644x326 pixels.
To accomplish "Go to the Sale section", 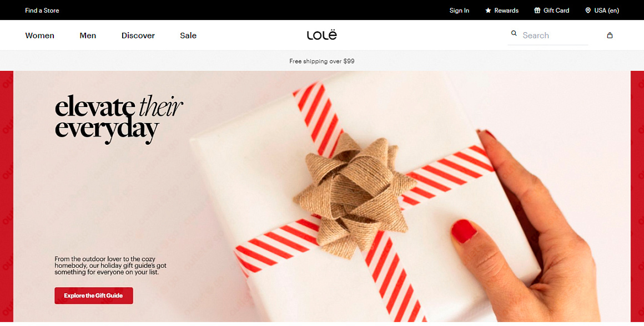I will pos(188,35).
